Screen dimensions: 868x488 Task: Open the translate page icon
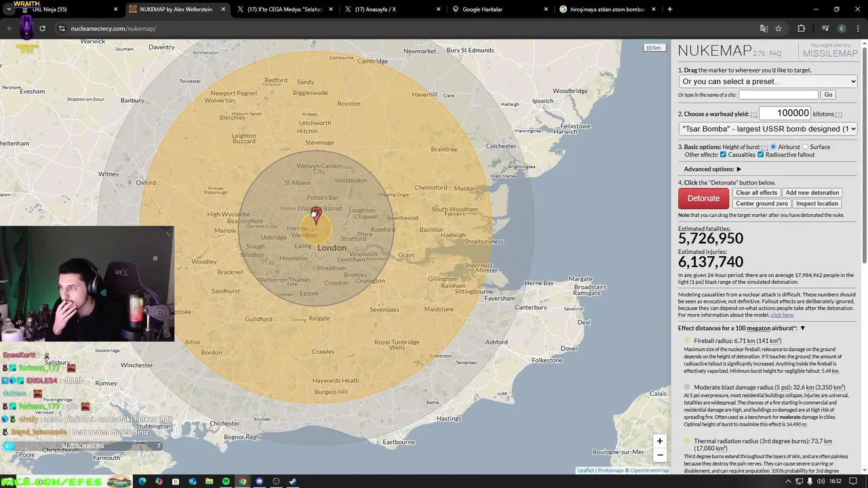[764, 28]
